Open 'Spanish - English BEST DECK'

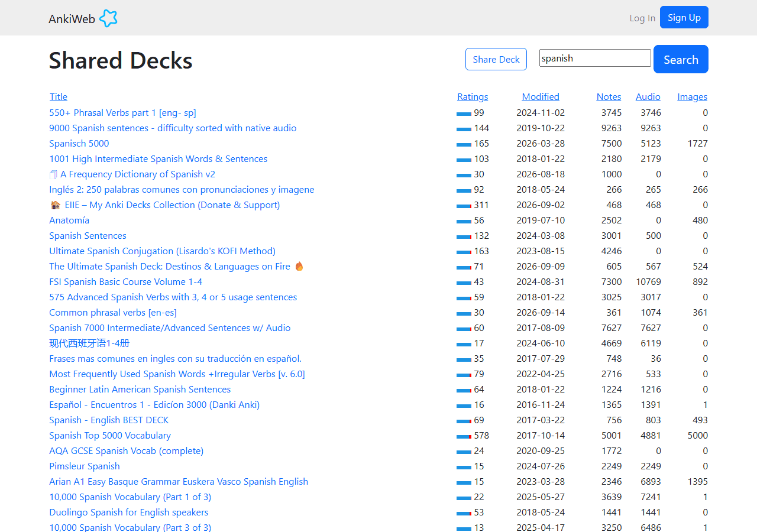(109, 420)
